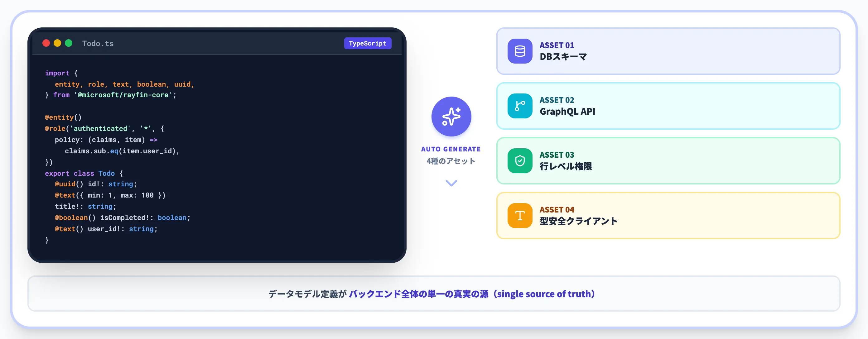Click the sparkle auto-generate circle icon
868x339 pixels.
pyautogui.click(x=451, y=117)
